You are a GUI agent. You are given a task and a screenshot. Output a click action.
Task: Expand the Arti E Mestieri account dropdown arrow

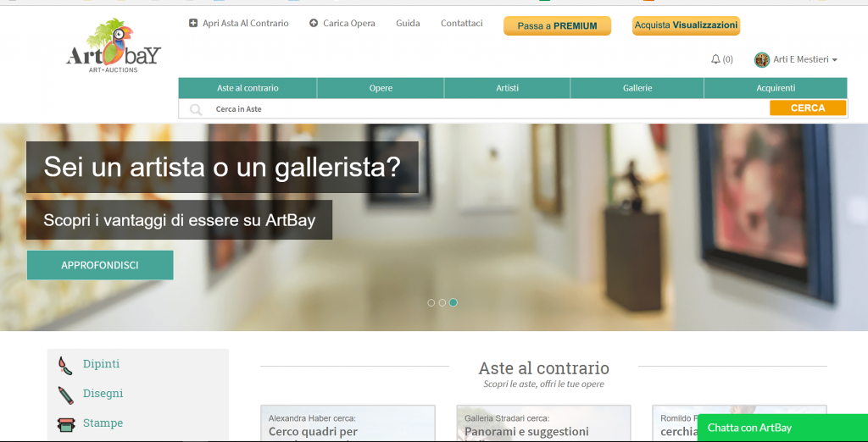pos(835,60)
